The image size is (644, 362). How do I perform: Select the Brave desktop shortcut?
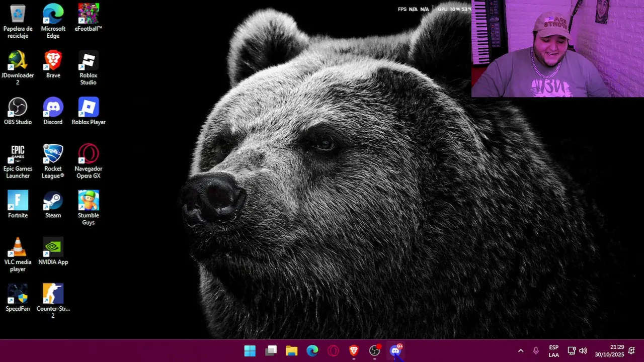click(53, 64)
